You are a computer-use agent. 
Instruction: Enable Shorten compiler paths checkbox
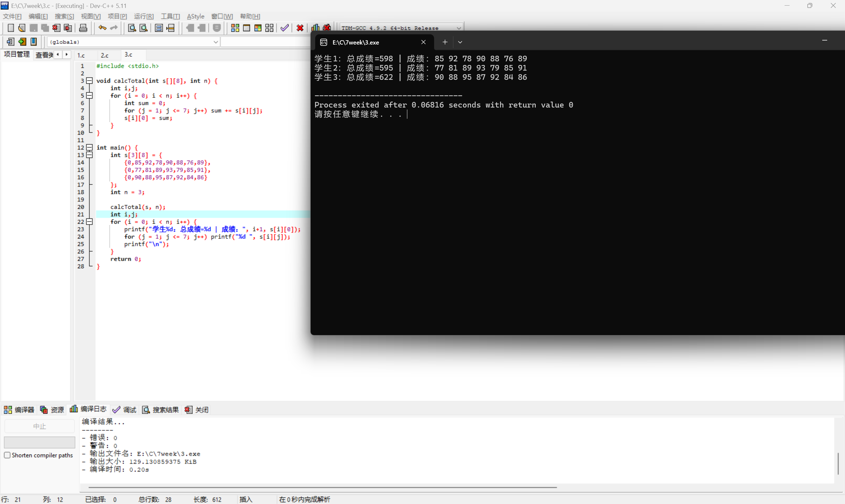click(x=7, y=455)
